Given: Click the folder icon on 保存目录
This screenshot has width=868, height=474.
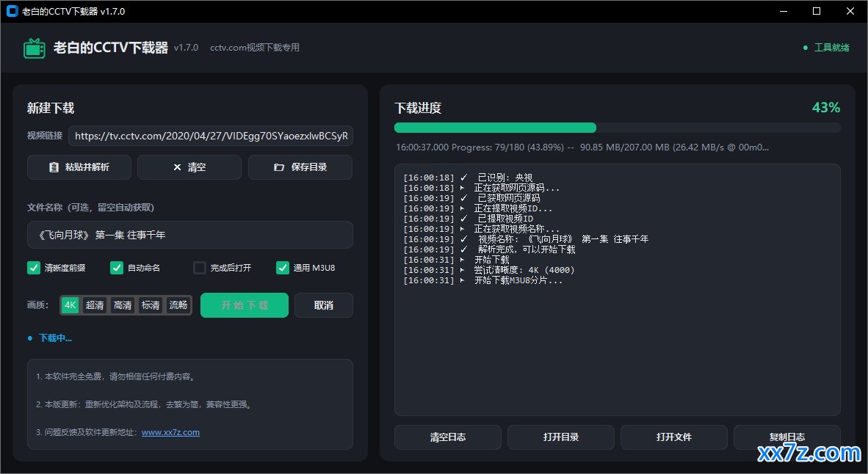Looking at the screenshot, I should click(x=279, y=167).
